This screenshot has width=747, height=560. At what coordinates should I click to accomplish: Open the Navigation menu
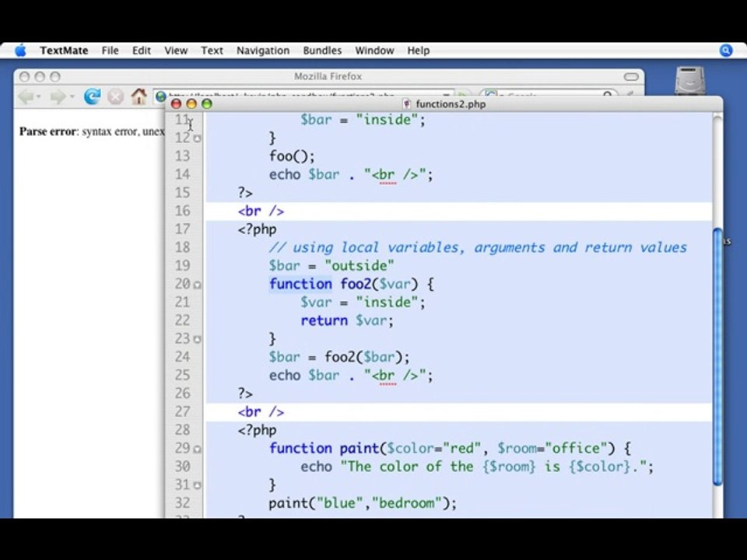(263, 51)
